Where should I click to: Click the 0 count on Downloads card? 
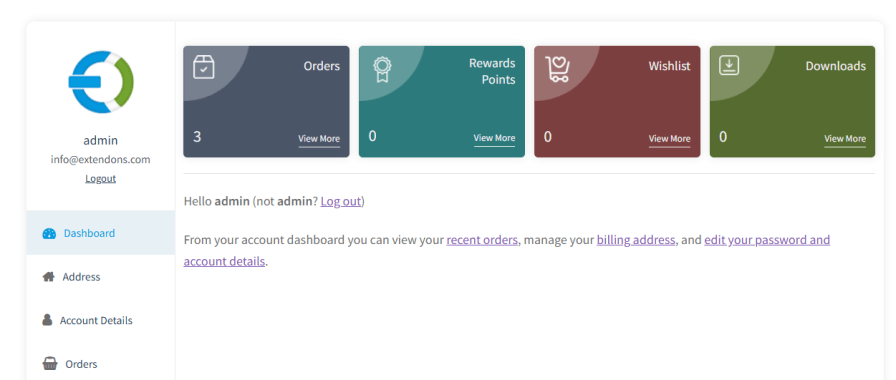point(723,137)
